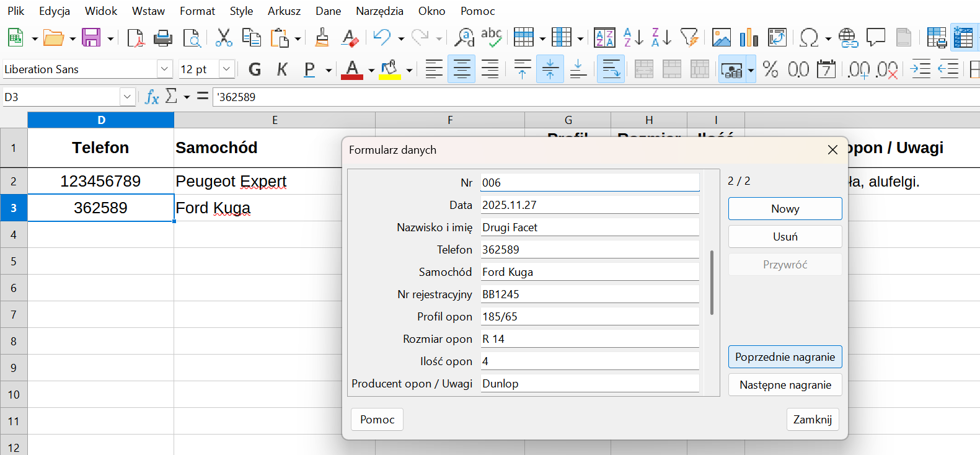980x455 pixels.
Task: Insert an image
Action: click(x=722, y=38)
